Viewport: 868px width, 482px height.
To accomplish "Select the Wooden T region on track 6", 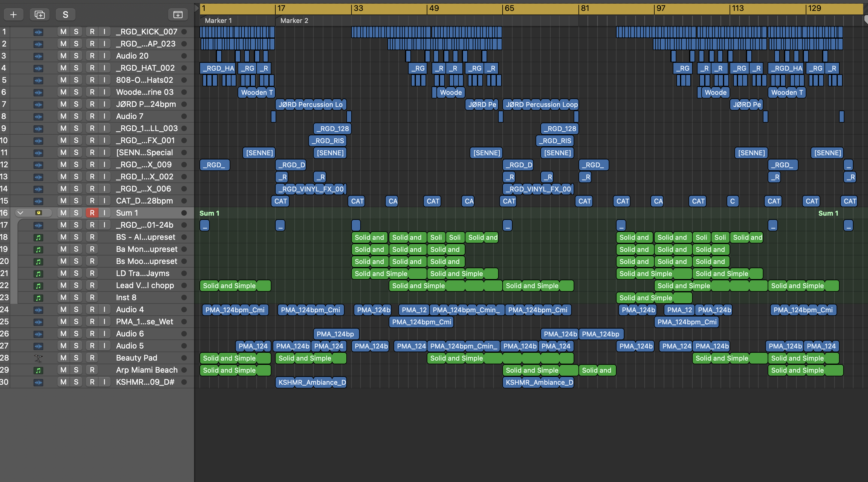I will [257, 92].
